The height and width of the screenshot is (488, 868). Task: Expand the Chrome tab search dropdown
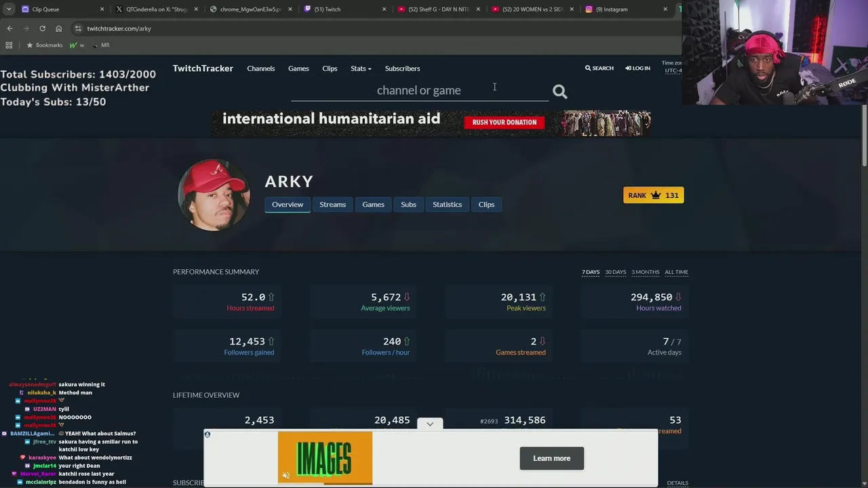[x=9, y=9]
